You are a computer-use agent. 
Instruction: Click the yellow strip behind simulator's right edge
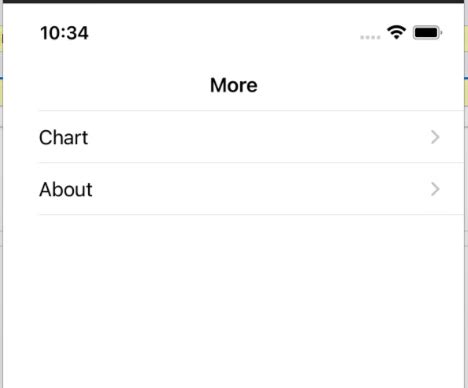tap(466, 38)
